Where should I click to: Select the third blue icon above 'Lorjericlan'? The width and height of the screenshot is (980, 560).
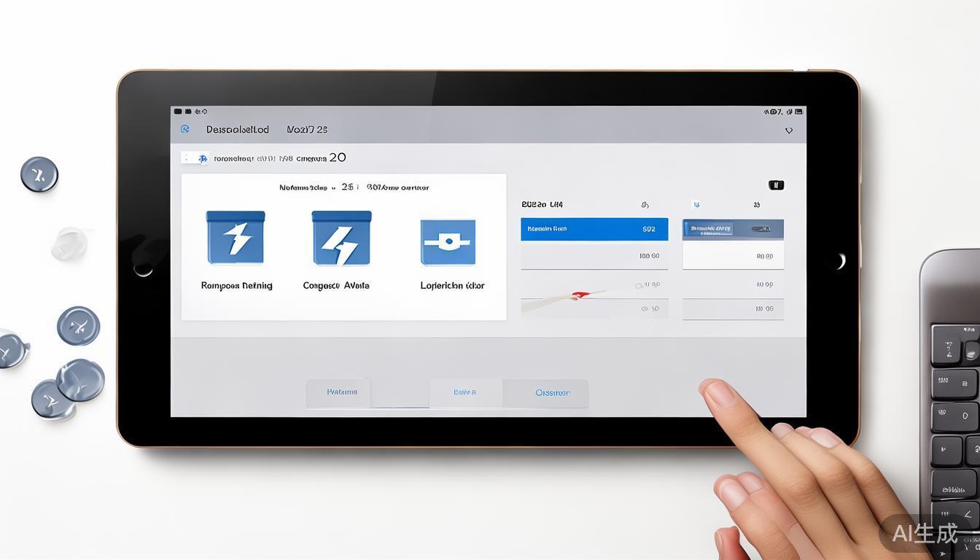448,242
